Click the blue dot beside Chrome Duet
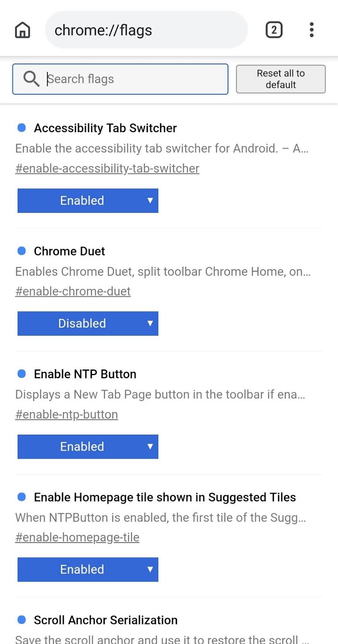 pos(21,251)
